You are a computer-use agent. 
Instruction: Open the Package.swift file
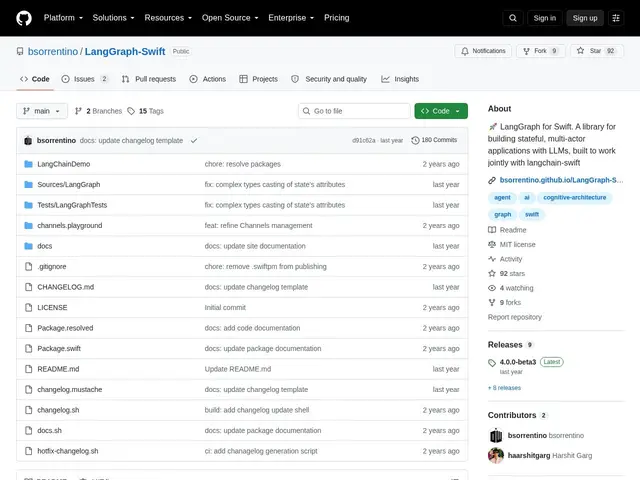tap(59, 349)
